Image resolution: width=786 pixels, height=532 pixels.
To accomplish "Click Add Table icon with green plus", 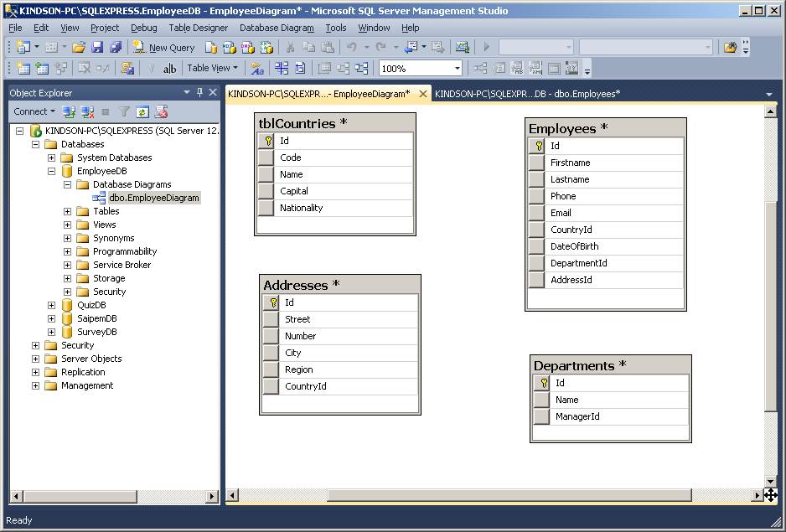I will (42, 68).
